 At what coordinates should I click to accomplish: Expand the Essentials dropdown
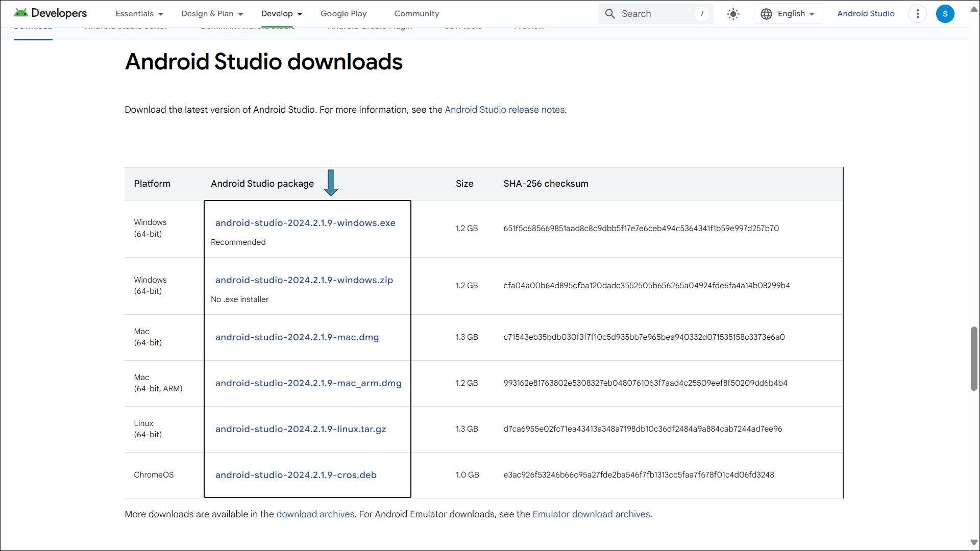(139, 14)
